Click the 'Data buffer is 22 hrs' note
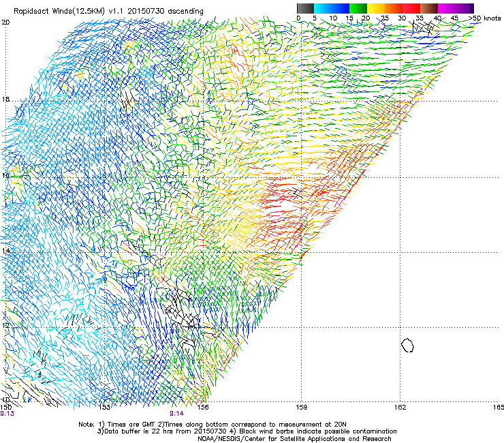The height and width of the screenshot is (443, 504). coord(247,431)
